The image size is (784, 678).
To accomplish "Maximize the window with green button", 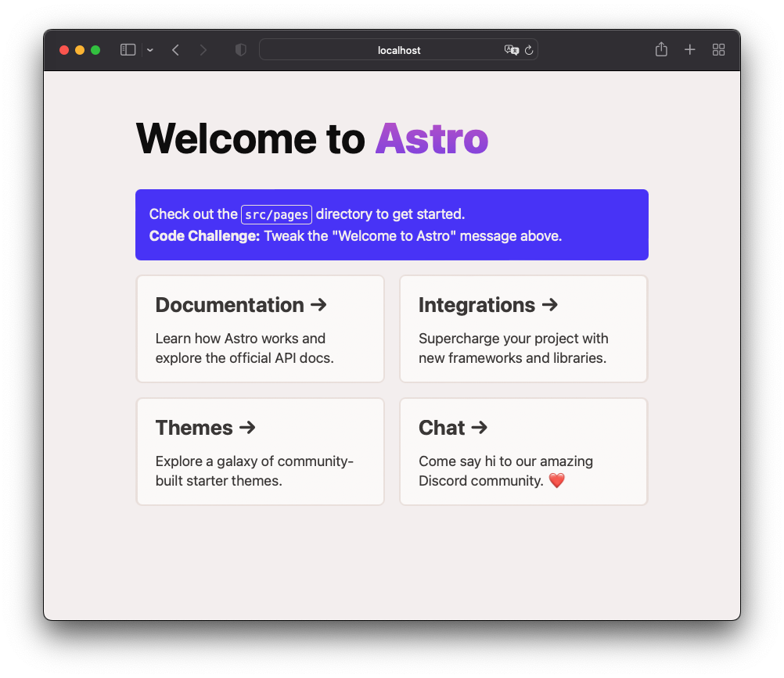I will point(95,50).
